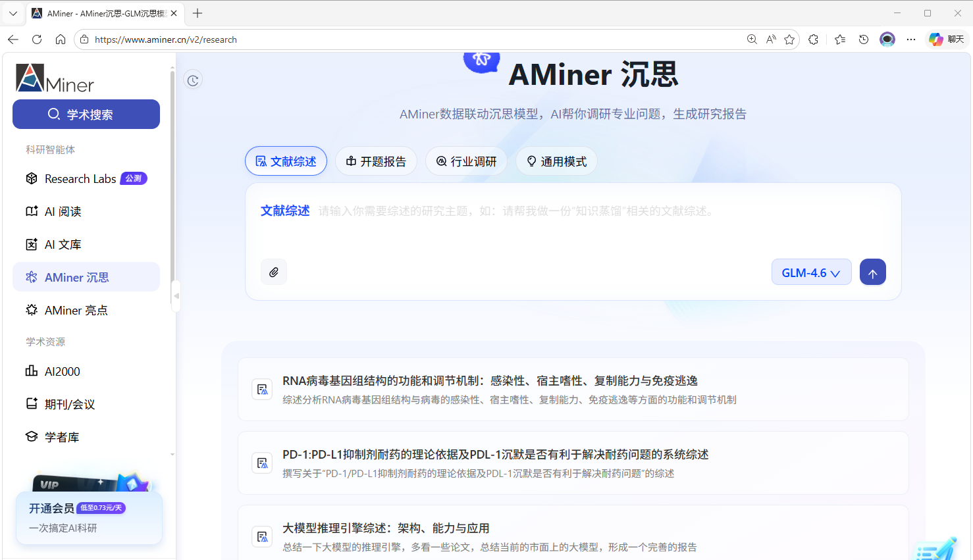
Task: Open 学者库 in sidebar
Action: click(86, 437)
